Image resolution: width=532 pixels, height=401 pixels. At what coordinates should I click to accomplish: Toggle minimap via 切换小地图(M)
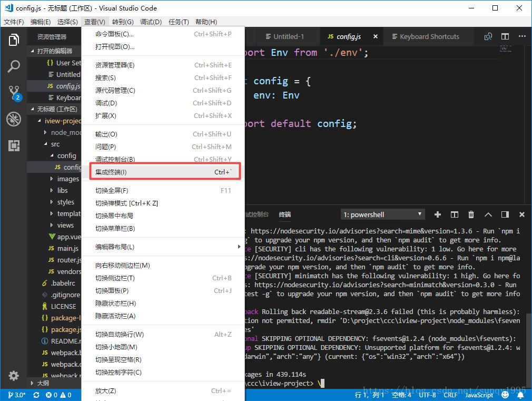pyautogui.click(x=116, y=347)
